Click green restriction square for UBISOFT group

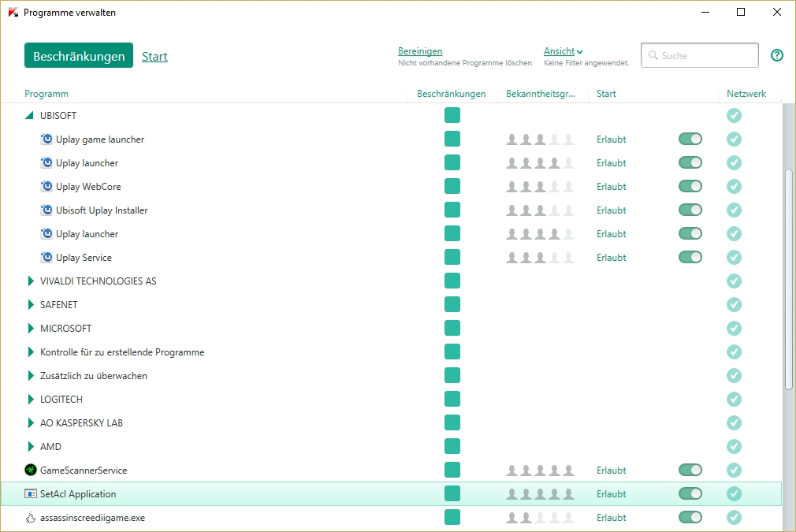pos(452,115)
